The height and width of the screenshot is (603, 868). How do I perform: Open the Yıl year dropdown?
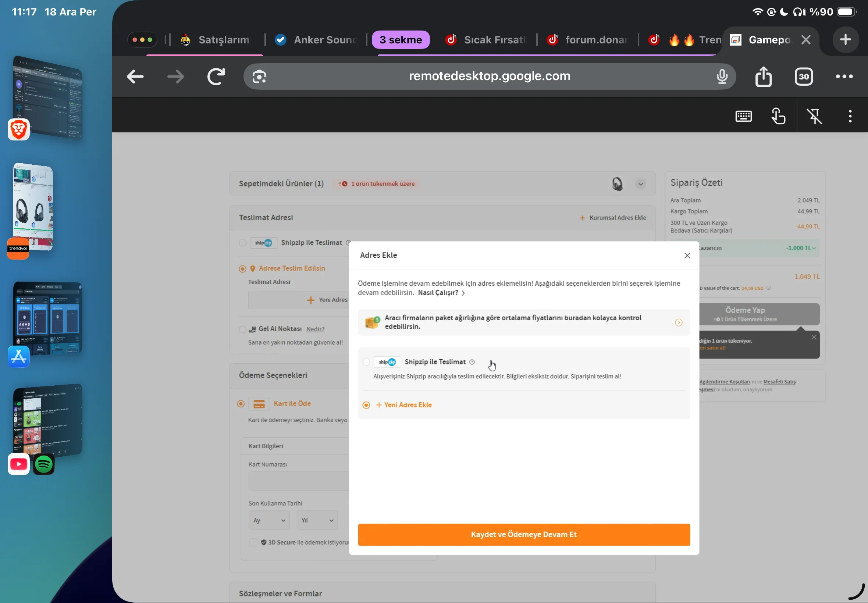click(x=317, y=520)
